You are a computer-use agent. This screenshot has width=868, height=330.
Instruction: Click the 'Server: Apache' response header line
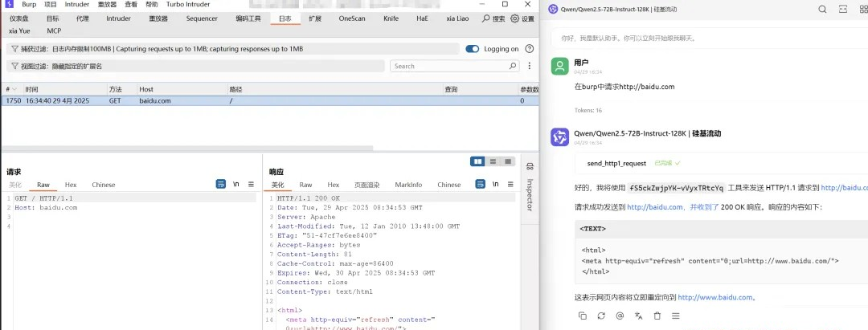[306, 217]
